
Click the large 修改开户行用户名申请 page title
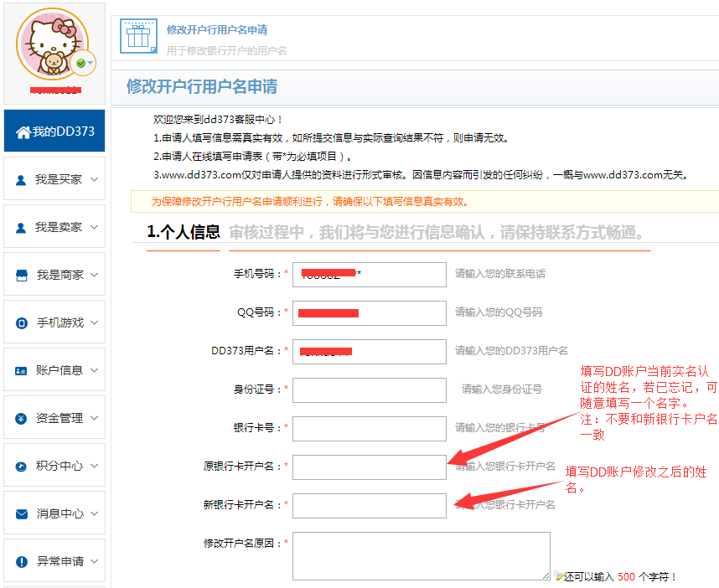202,86
